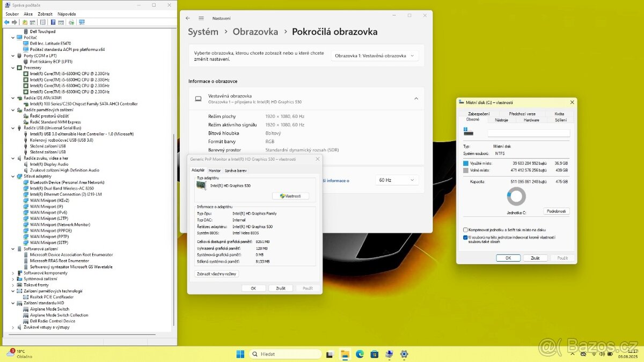Expand hidden icons in the system tray
The image size is (644, 362).
tap(572, 354)
